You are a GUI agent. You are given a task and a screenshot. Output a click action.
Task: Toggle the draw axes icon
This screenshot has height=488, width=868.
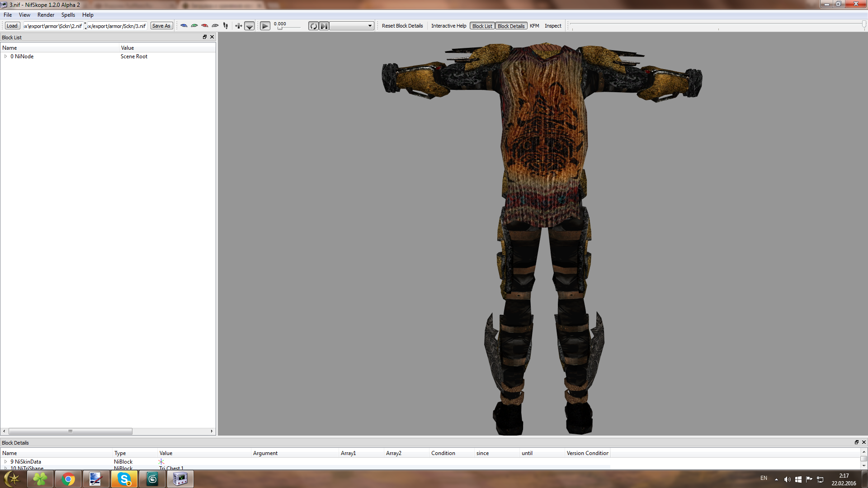(x=238, y=26)
